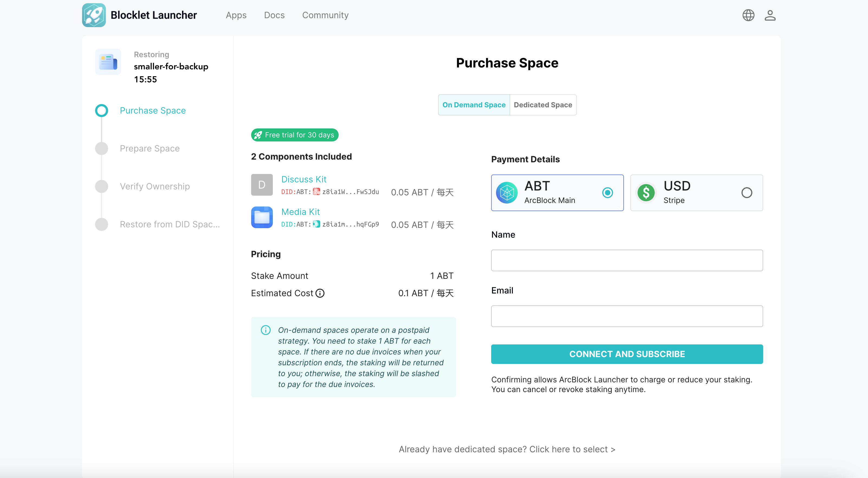Open the Apps menu item
Viewport: 868px width, 478px height.
(236, 15)
